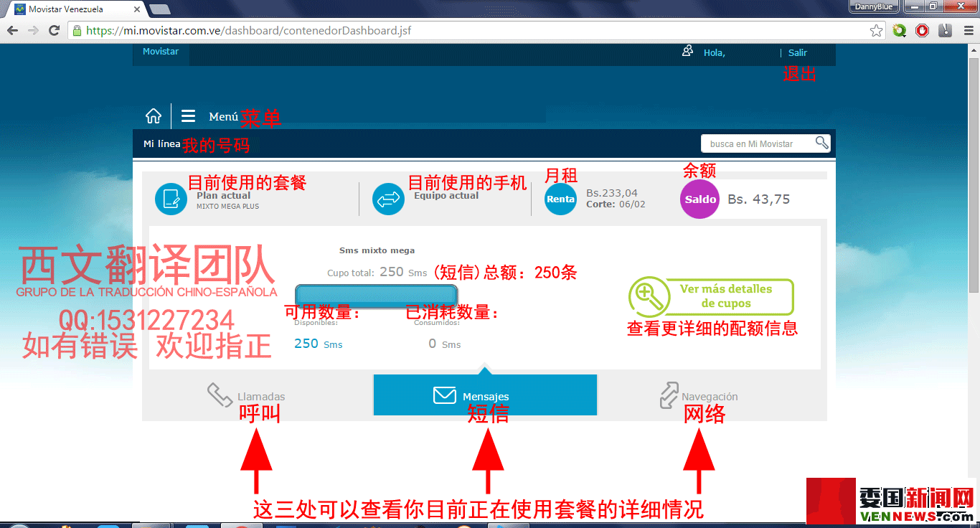Image resolution: width=980 pixels, height=528 pixels.
Task: Open a new browser tab
Action: coord(159,9)
